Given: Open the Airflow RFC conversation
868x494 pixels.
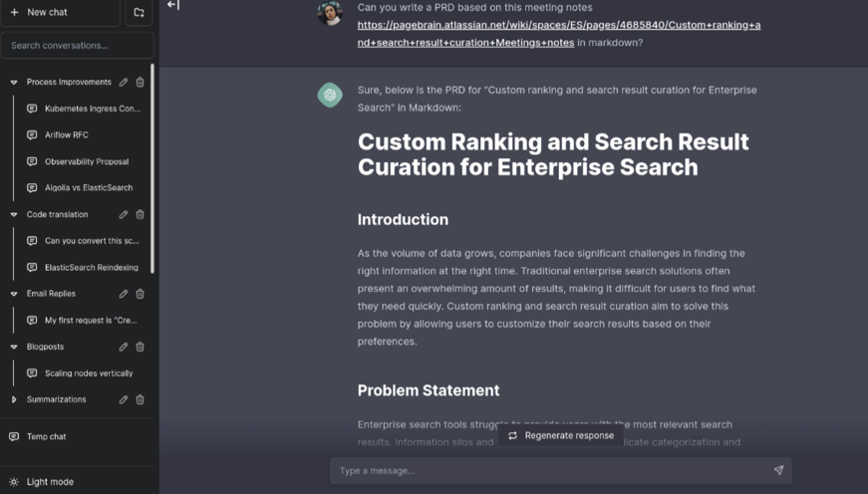Looking at the screenshot, I should (x=67, y=134).
